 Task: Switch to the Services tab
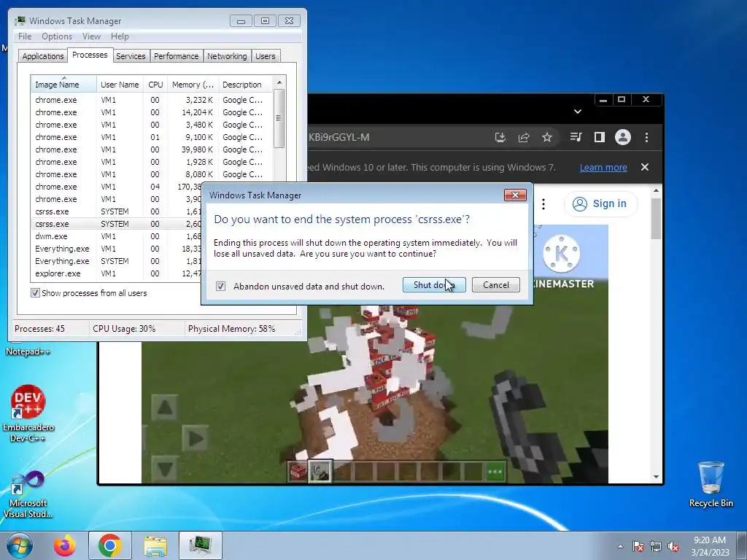(x=131, y=56)
